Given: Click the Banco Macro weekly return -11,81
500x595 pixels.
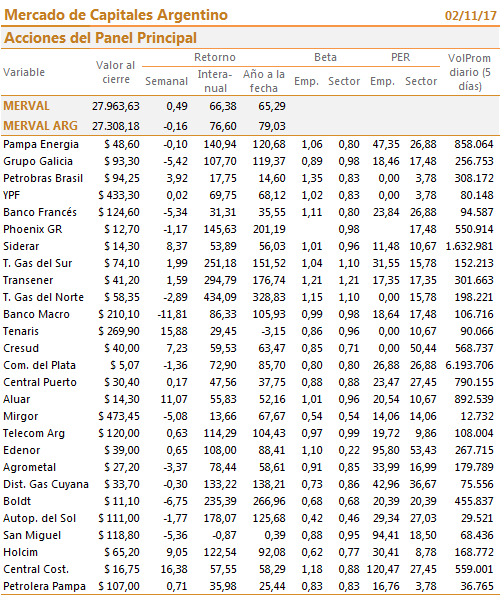Looking at the screenshot, I should (172, 314).
